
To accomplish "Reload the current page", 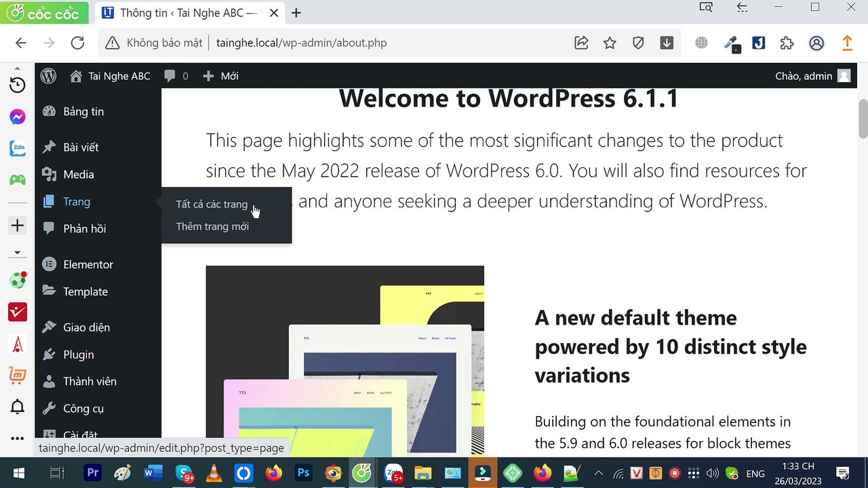I will point(78,43).
